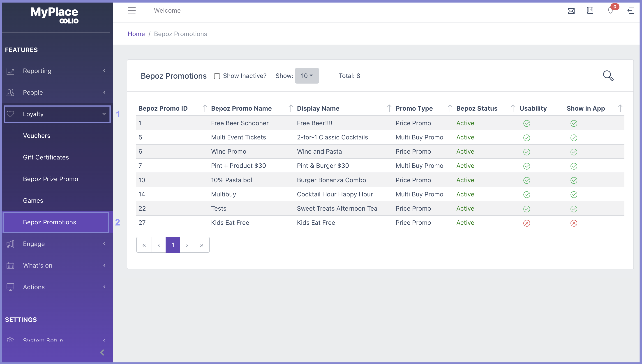Go to last page button
642x364 pixels.
(x=202, y=245)
